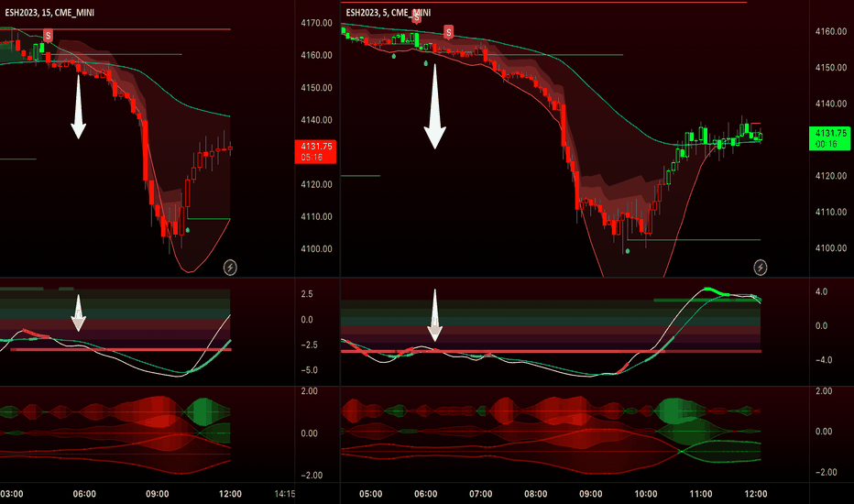Click the green dot marker below the 15-minute low

[188, 230]
